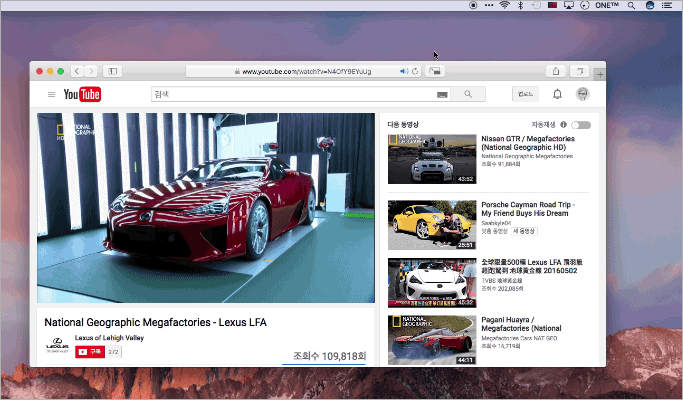Go forward with Safari forward arrow
The image size is (683, 400).
coord(91,71)
